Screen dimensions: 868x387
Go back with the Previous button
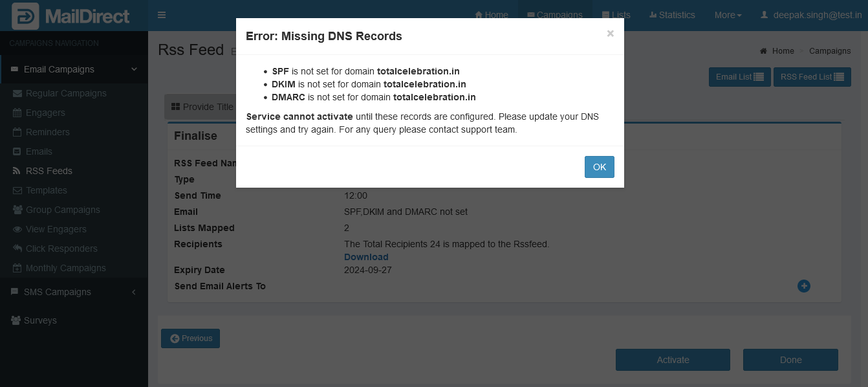click(190, 338)
